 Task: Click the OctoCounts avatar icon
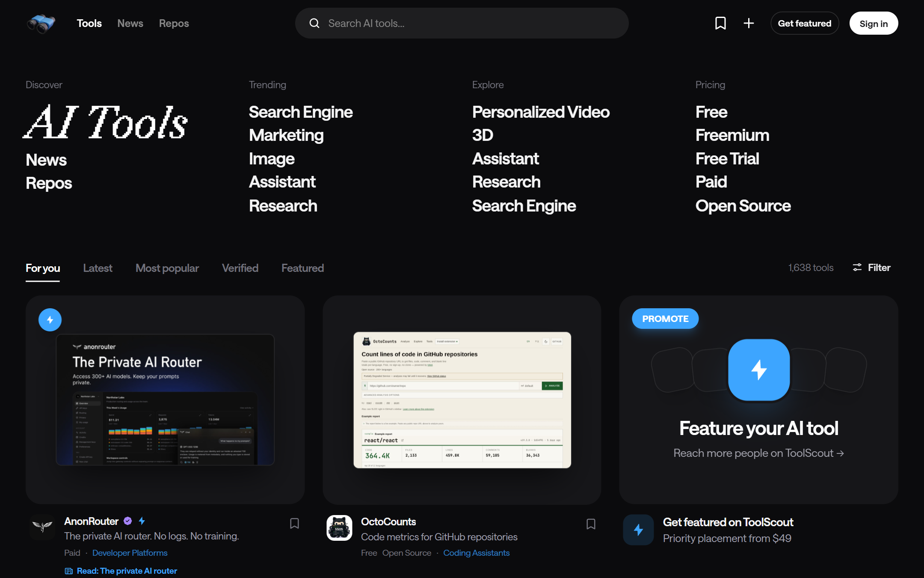point(339,527)
